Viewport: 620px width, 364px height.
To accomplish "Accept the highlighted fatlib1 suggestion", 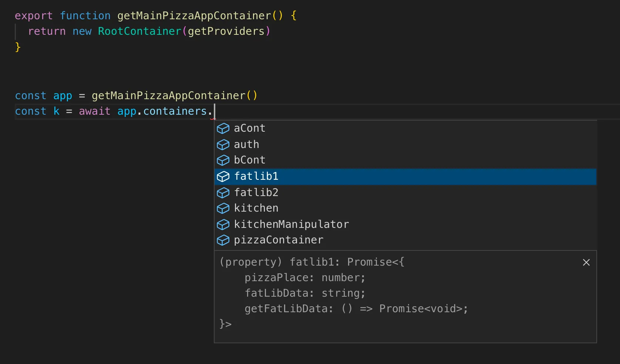I will point(256,176).
